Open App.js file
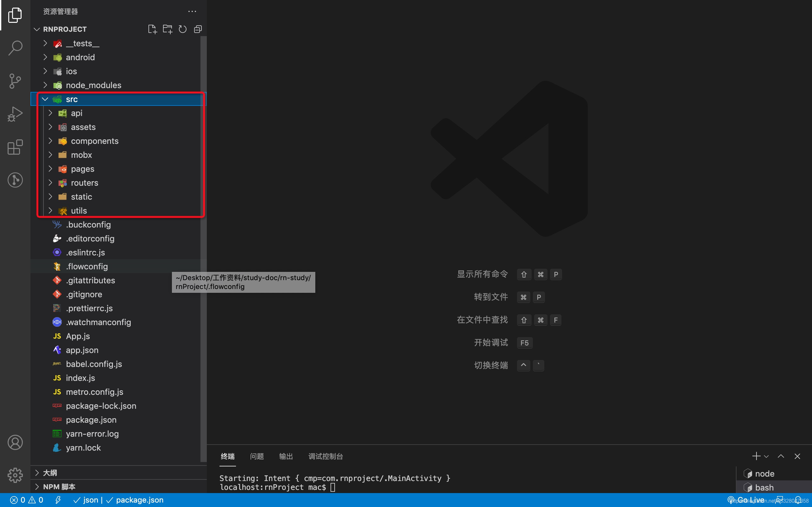Image resolution: width=812 pixels, height=507 pixels. (x=78, y=336)
